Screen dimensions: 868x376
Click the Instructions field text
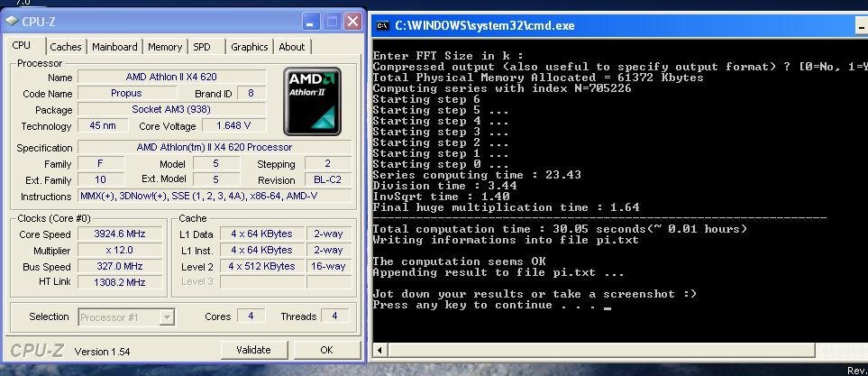[x=215, y=196]
